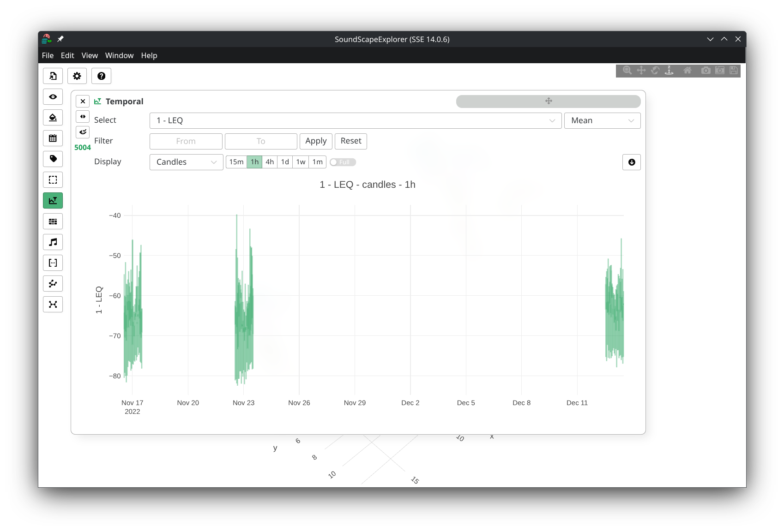Reset camera with the home icon

tap(688, 71)
